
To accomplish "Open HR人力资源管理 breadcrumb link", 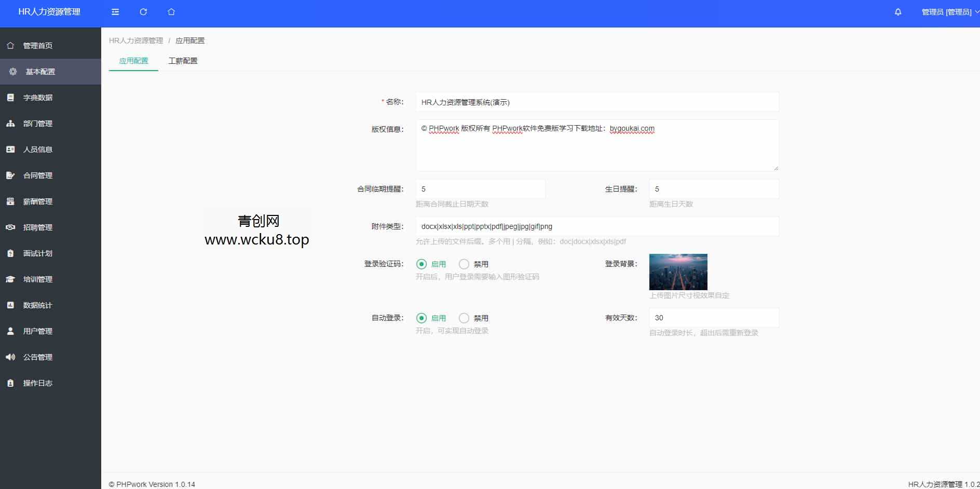I will pos(136,40).
